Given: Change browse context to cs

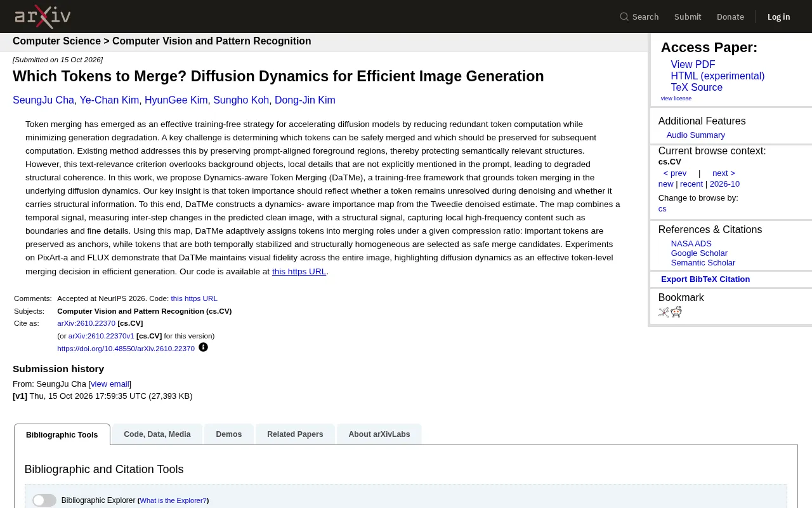Looking at the screenshot, I should (662, 209).
